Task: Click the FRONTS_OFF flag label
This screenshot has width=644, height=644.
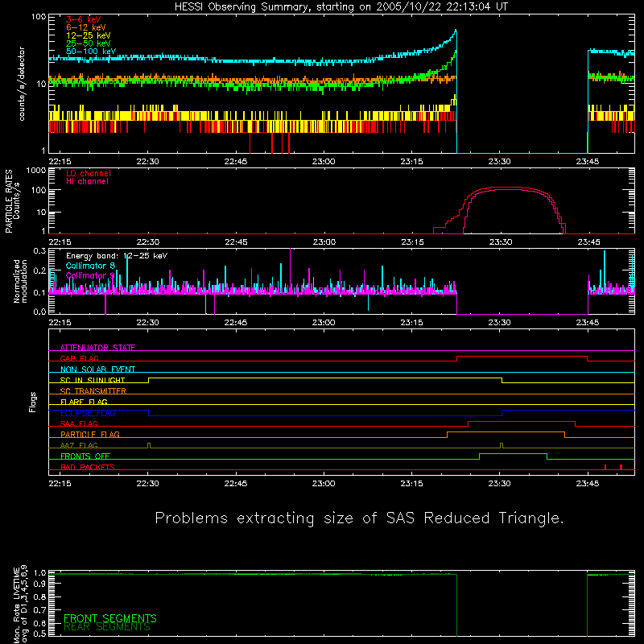Action: pos(85,456)
